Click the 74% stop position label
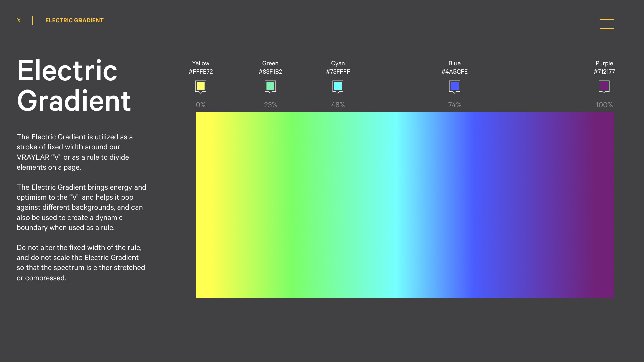 coord(454,105)
